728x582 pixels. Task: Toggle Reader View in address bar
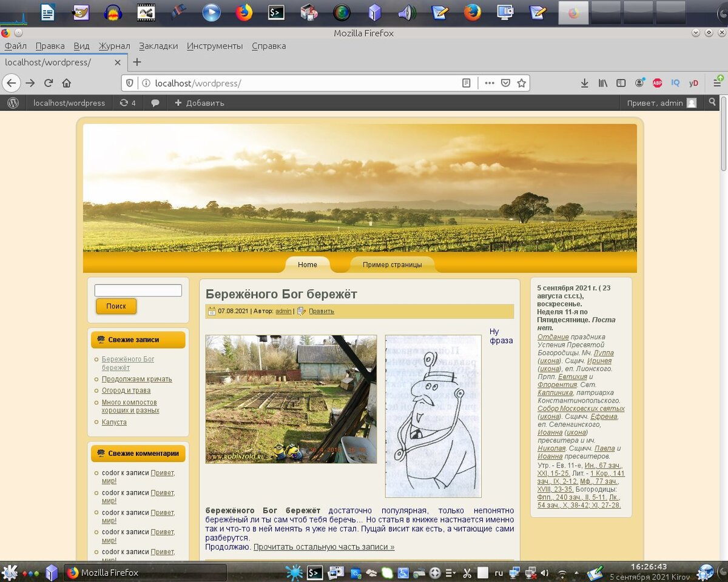coord(466,83)
